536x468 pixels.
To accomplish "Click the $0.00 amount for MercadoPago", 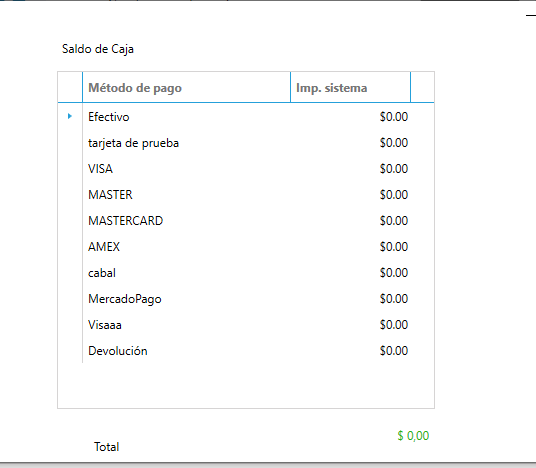I will click(394, 299).
